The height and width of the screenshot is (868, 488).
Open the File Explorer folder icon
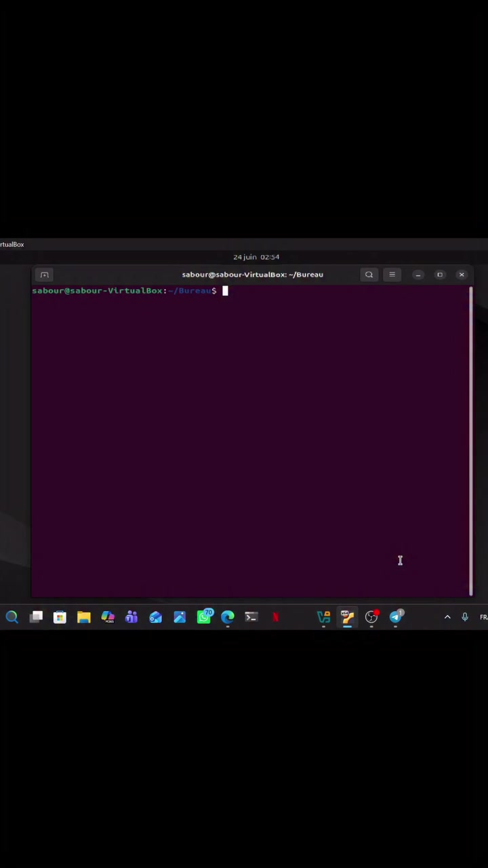click(84, 617)
